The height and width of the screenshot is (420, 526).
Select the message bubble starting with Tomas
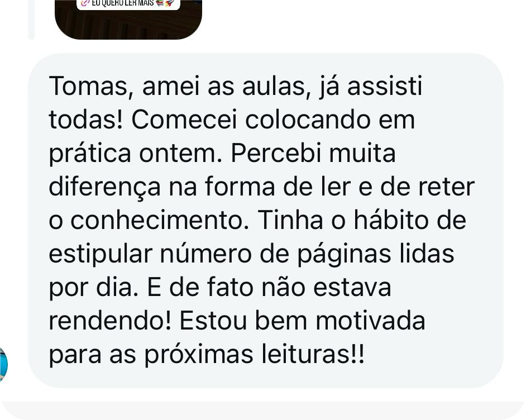coord(266,221)
